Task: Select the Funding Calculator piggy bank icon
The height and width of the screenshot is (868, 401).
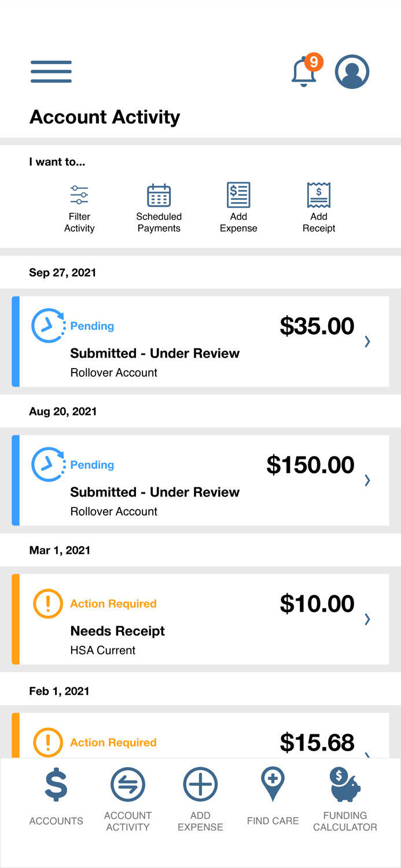Action: pos(345,785)
